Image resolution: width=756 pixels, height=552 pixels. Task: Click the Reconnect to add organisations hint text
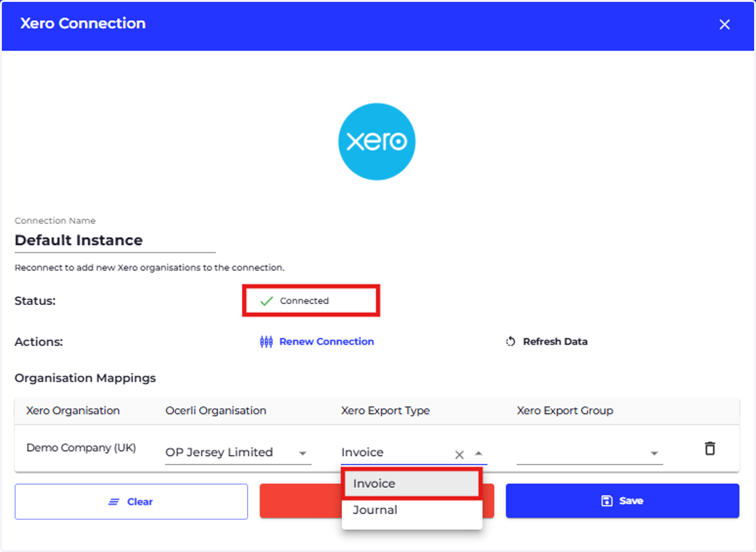click(149, 268)
